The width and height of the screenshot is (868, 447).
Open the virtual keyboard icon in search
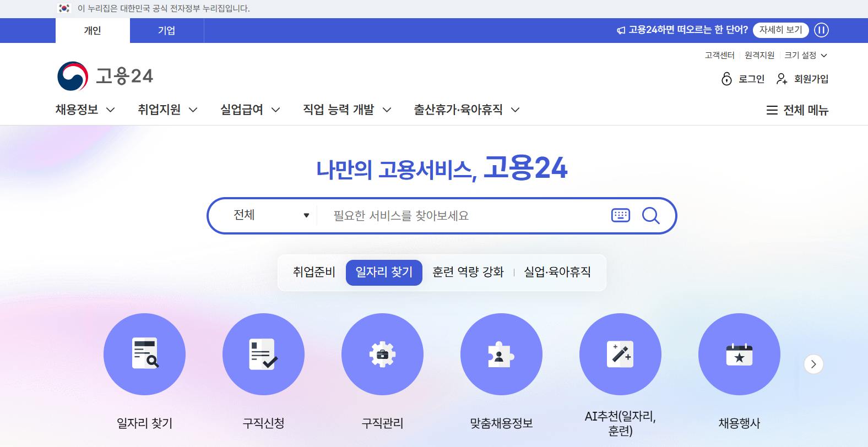coord(621,215)
